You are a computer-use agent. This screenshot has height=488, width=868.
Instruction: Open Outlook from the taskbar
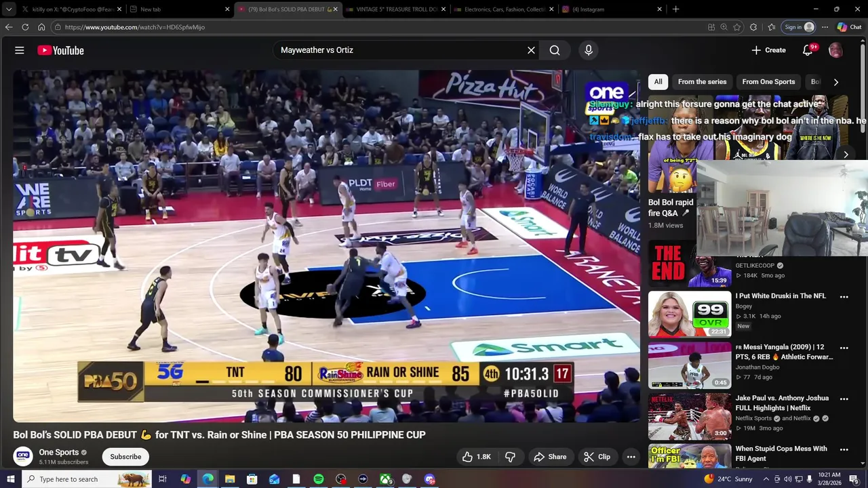coord(274,479)
